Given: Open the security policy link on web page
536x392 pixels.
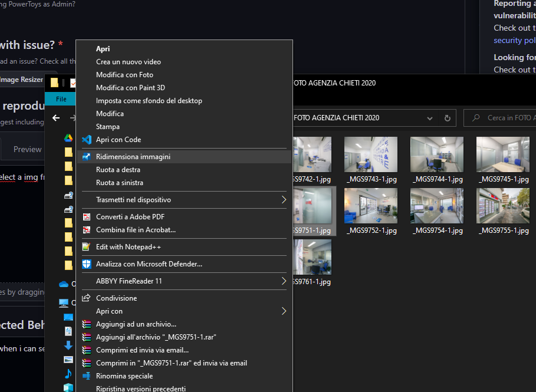Looking at the screenshot, I should click(514, 40).
